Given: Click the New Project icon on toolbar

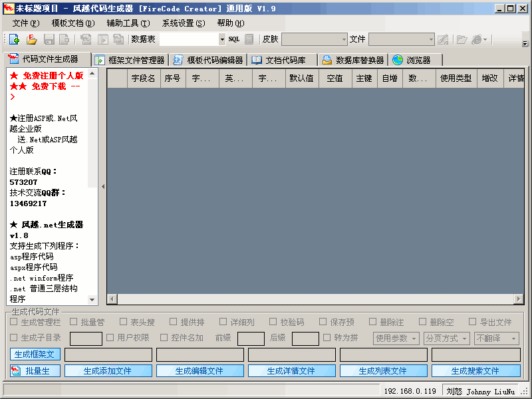Looking at the screenshot, I should point(13,39).
